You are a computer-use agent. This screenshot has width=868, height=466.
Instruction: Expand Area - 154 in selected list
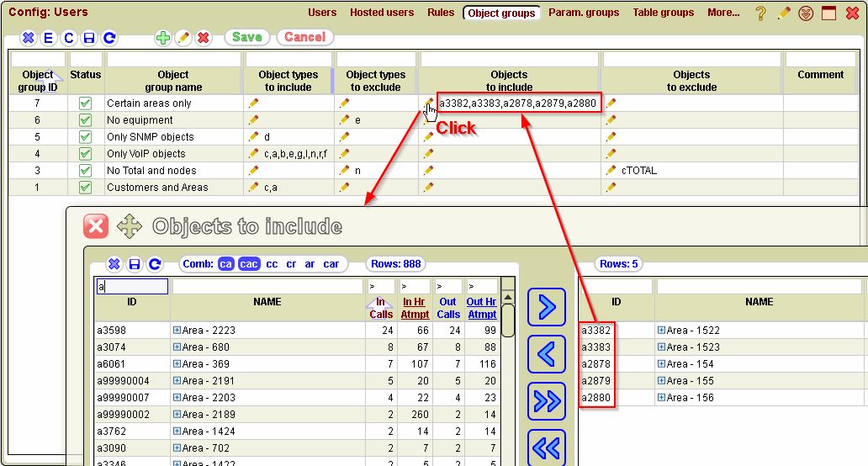tap(661, 363)
